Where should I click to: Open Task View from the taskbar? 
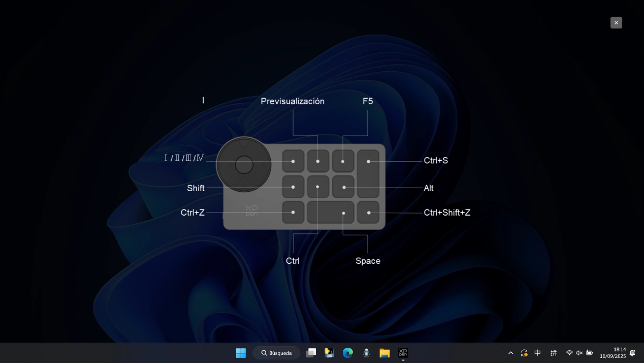[311, 353]
